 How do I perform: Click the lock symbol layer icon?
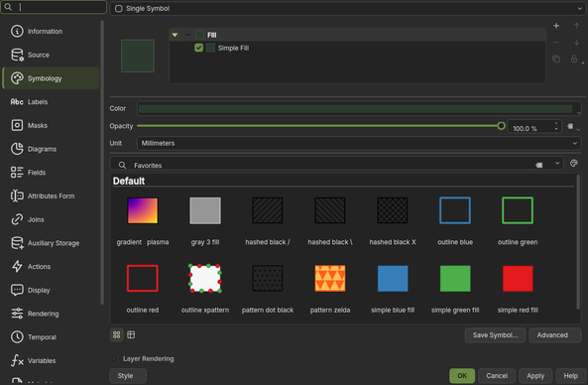point(574,59)
